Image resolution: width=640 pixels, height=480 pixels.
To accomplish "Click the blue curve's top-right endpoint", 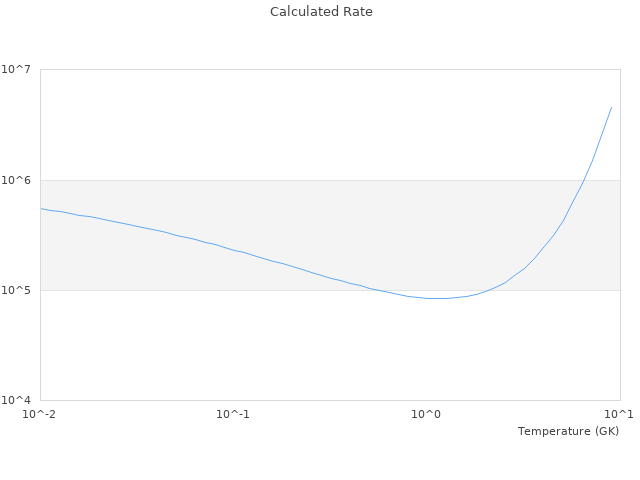I will (x=611, y=107).
